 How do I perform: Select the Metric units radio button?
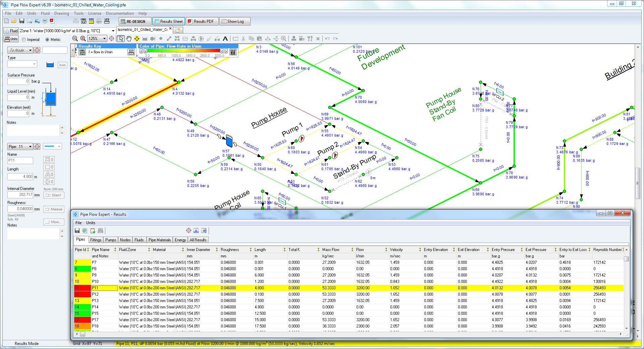pyautogui.click(x=47, y=40)
